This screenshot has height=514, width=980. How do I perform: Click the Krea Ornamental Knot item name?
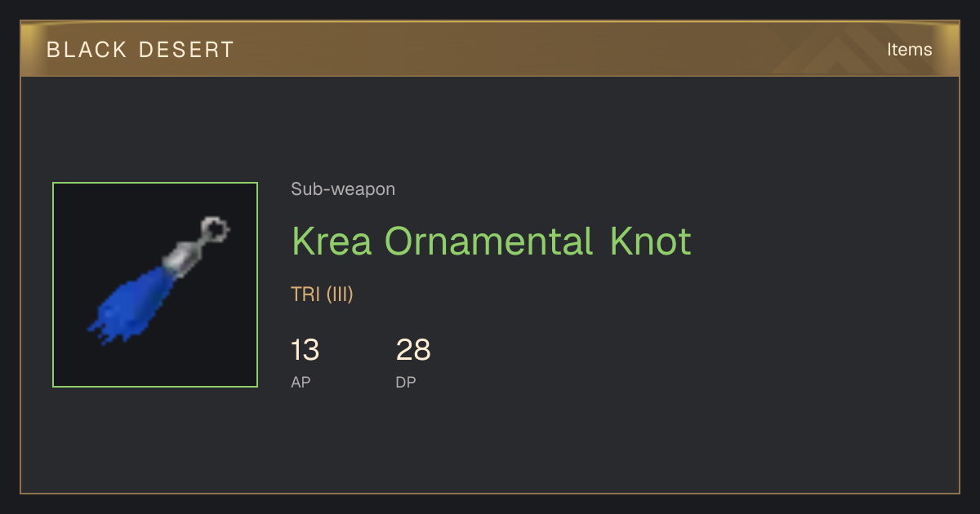pos(492,241)
